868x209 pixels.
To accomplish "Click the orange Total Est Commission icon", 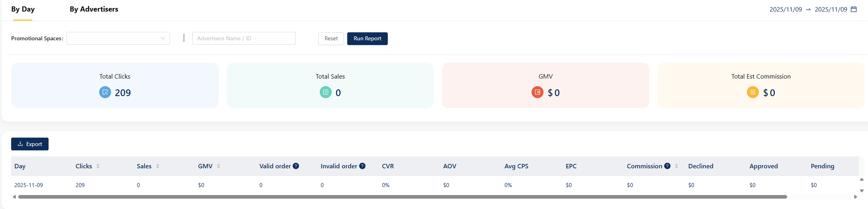I will [753, 93].
